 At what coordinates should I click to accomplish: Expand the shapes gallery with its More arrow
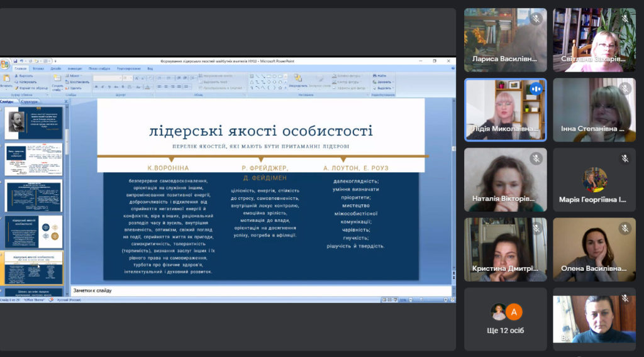286,88
